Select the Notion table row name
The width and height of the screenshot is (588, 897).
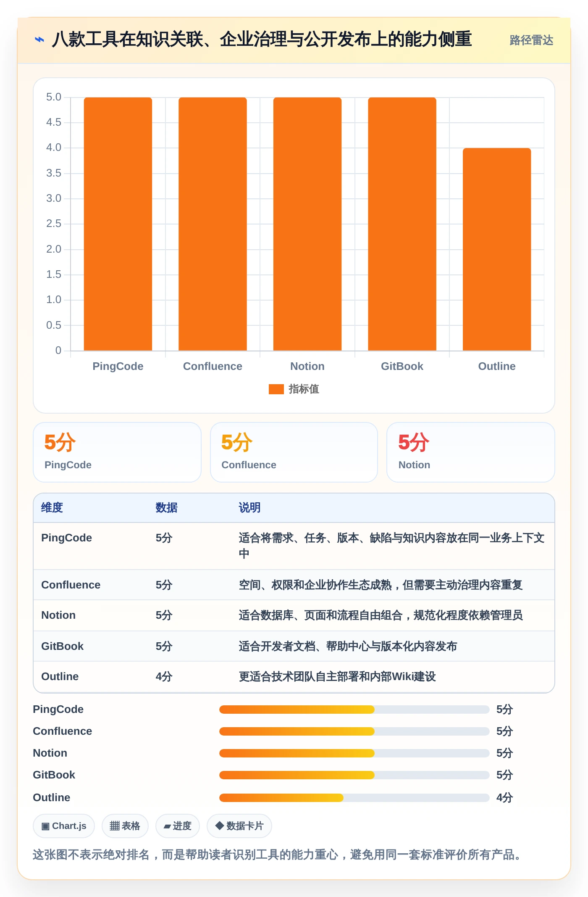(x=58, y=615)
